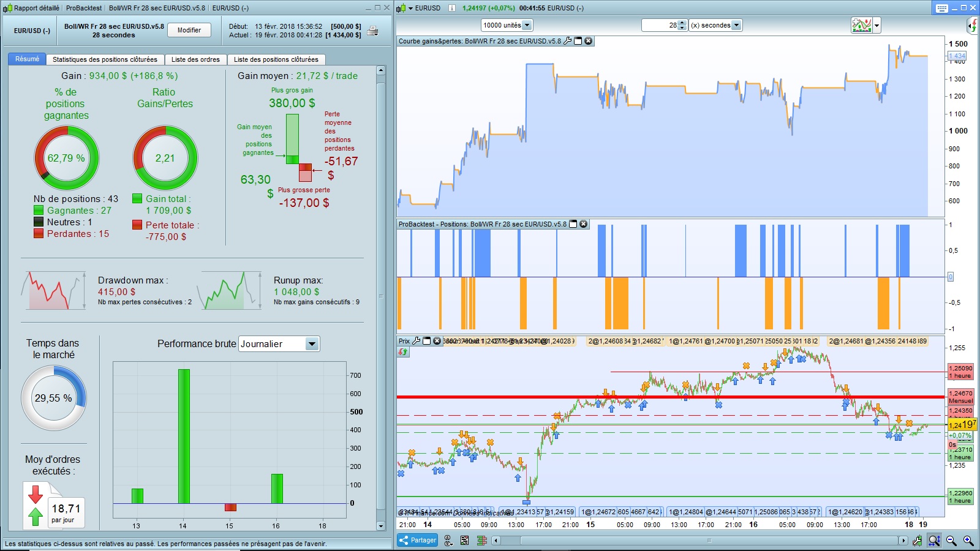Activate the zoom-to-fit magnifier icon
The height and width of the screenshot is (551, 980).
(934, 540)
